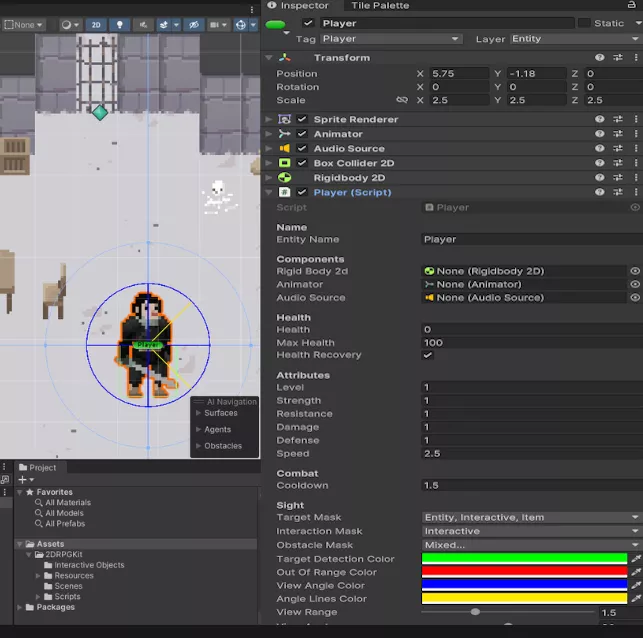643x638 pixels.
Task: Open Audio Source component preset settings icon
Action: coord(618,149)
